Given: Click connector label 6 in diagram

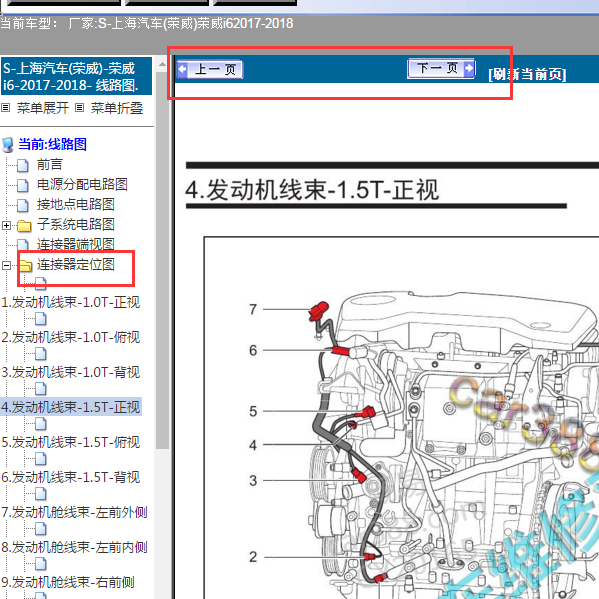Looking at the screenshot, I should pos(253,350).
